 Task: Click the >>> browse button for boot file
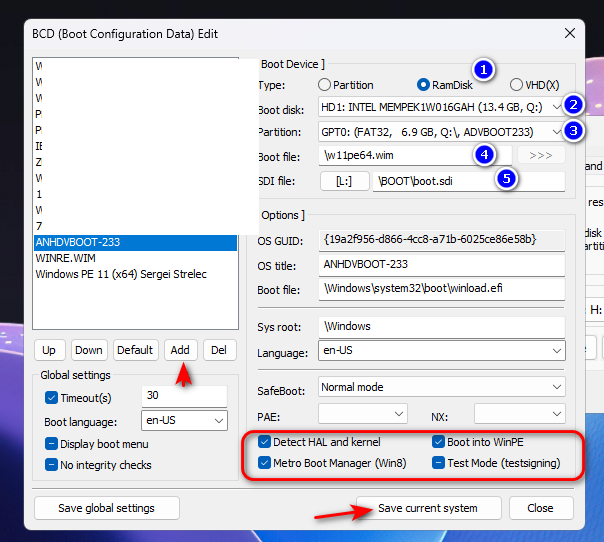point(541,156)
